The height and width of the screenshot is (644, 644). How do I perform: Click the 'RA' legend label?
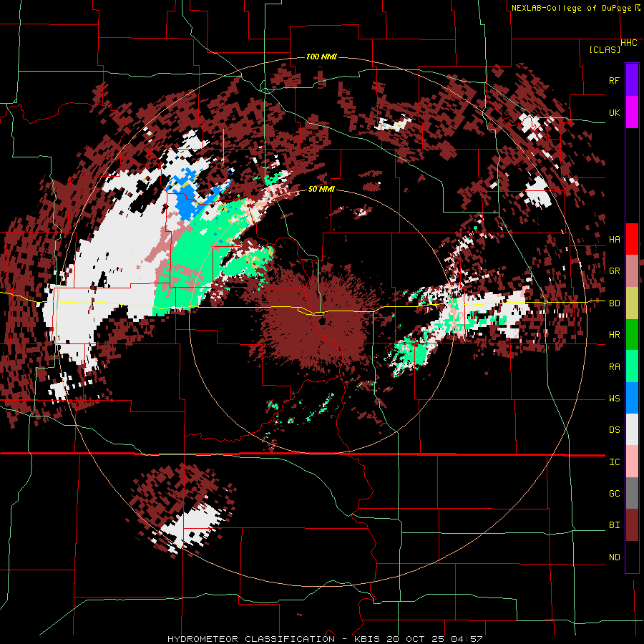(615, 367)
